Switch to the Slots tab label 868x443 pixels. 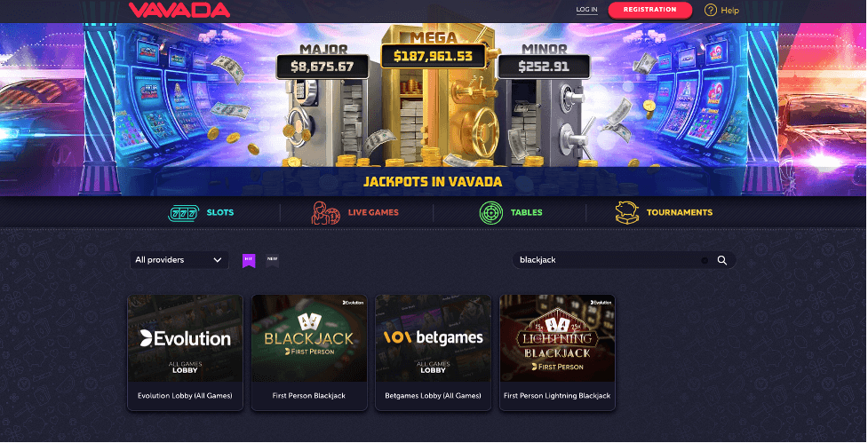click(x=220, y=212)
